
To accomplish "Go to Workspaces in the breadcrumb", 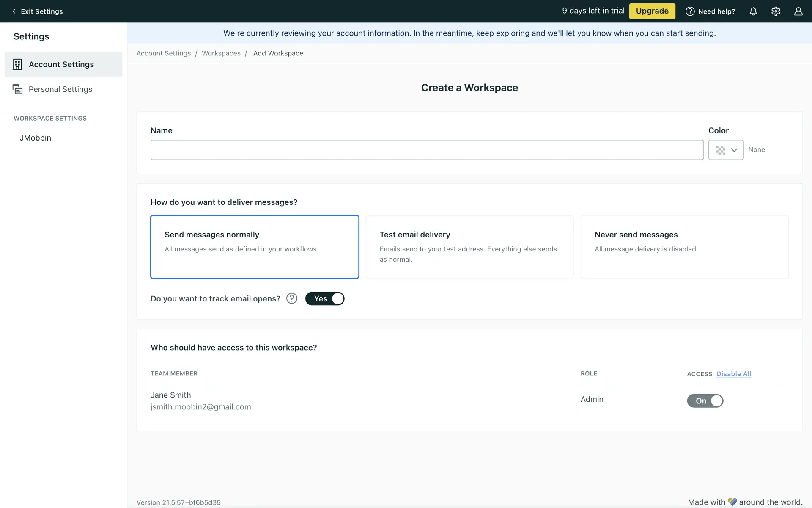I will click(x=221, y=53).
